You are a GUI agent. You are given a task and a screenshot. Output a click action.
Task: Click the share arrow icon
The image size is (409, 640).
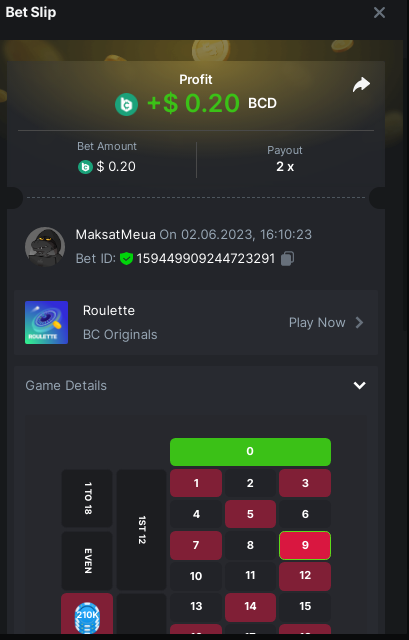(361, 85)
